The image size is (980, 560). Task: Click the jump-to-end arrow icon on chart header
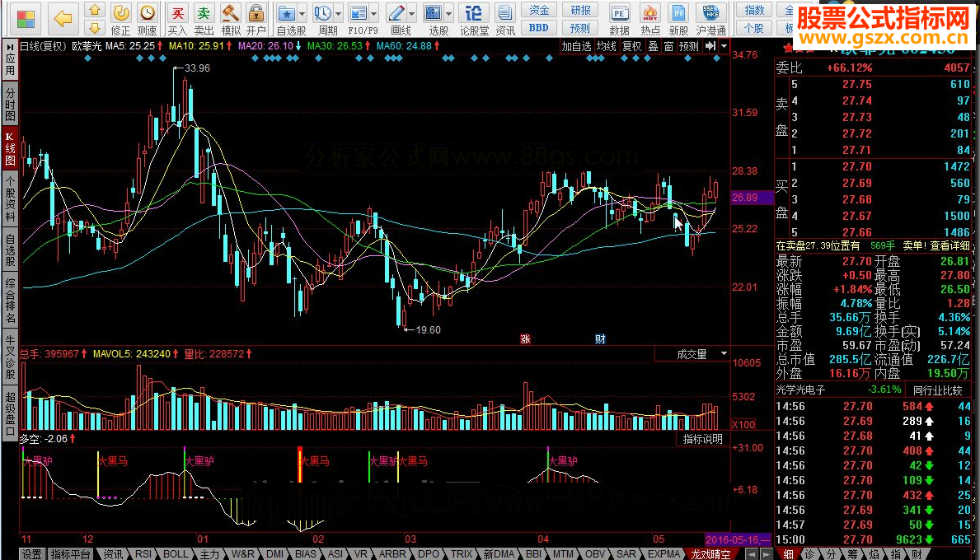710,46
